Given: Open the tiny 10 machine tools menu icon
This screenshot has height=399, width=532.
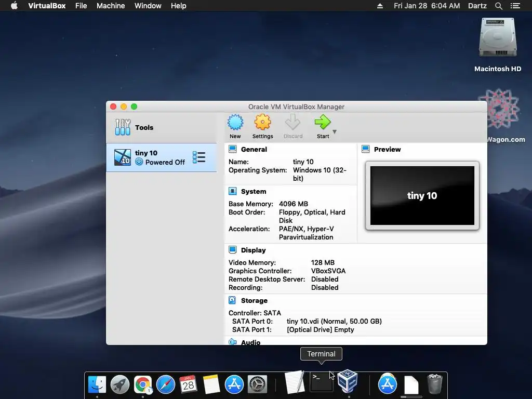Looking at the screenshot, I should (x=199, y=157).
